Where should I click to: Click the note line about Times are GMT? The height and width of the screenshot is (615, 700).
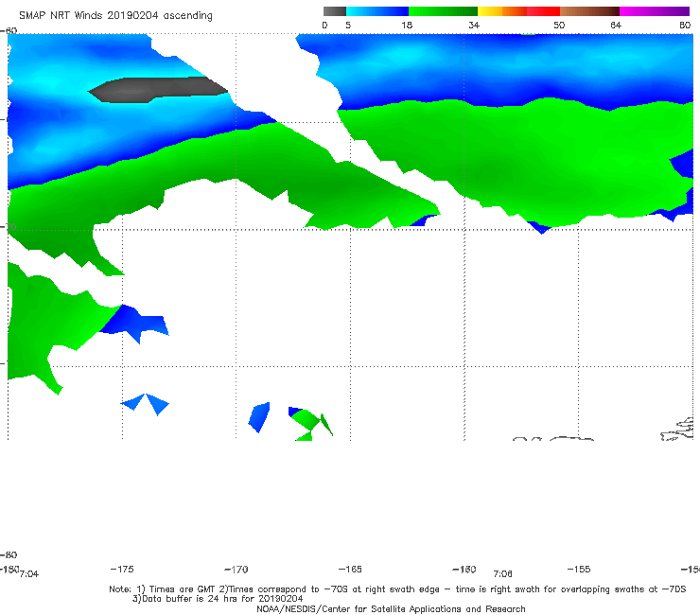(397, 589)
